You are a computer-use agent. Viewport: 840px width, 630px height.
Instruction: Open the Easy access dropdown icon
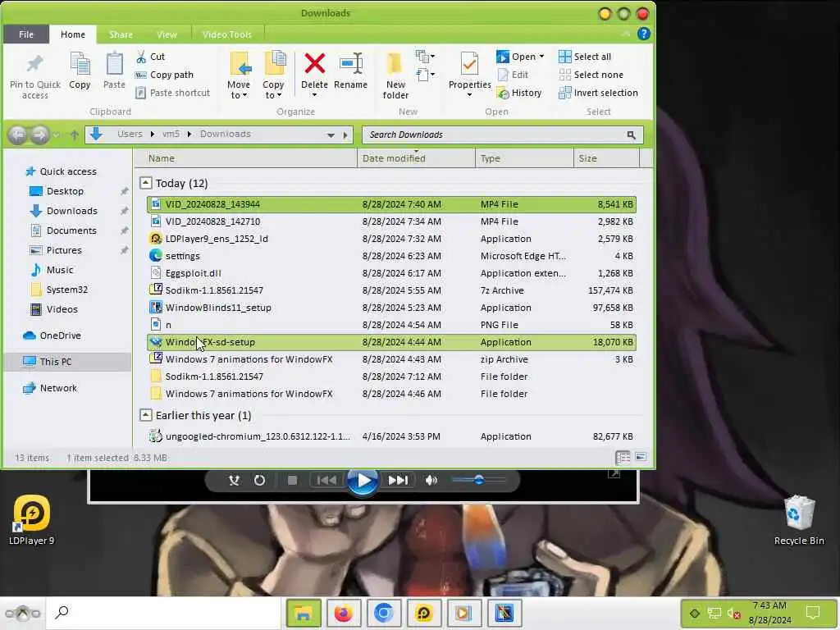pos(425,74)
